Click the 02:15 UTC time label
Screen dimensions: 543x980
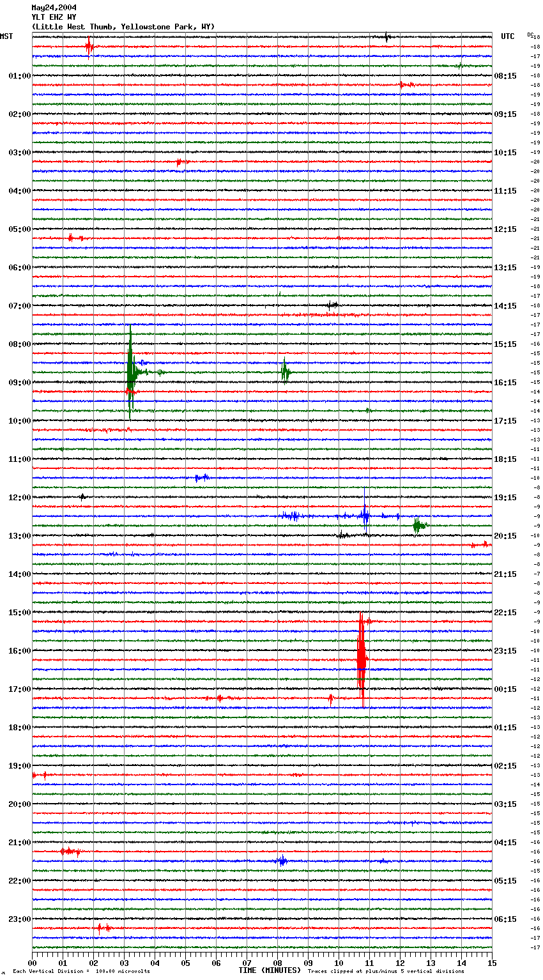[505, 766]
